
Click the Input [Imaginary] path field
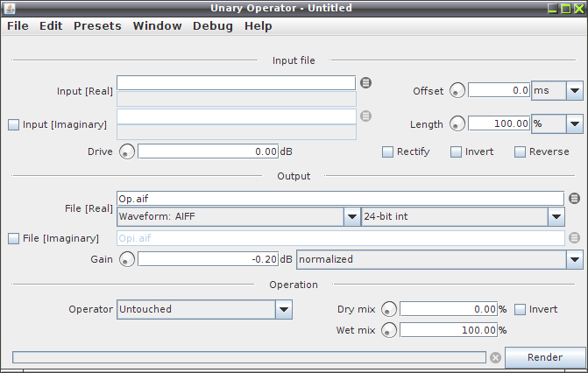pyautogui.click(x=237, y=116)
